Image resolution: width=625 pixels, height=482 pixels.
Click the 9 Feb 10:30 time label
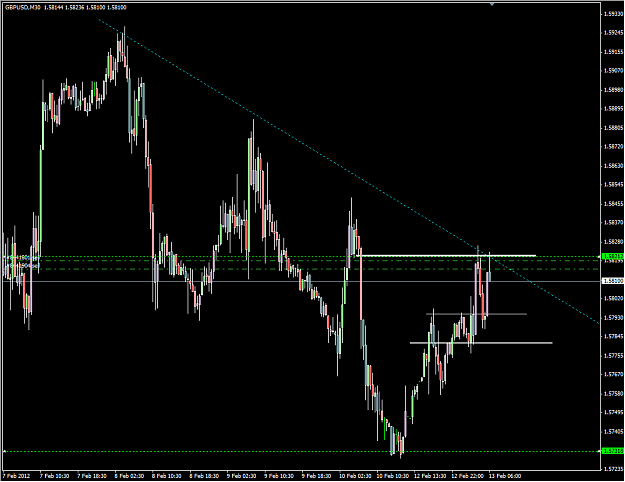coord(279,476)
